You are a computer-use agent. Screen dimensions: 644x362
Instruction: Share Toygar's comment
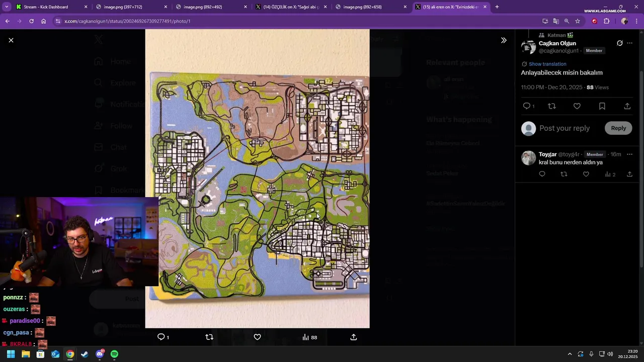(629, 174)
